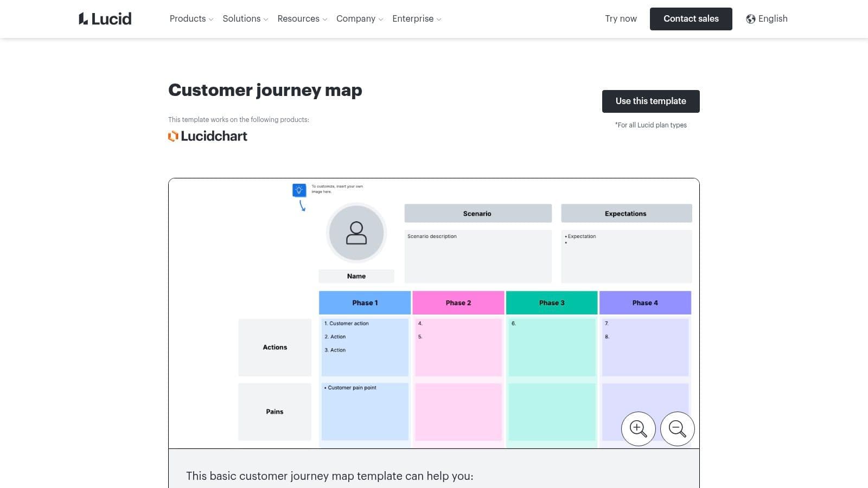Select the pink Phase 2 header
The width and height of the screenshot is (868, 488).
point(458,303)
